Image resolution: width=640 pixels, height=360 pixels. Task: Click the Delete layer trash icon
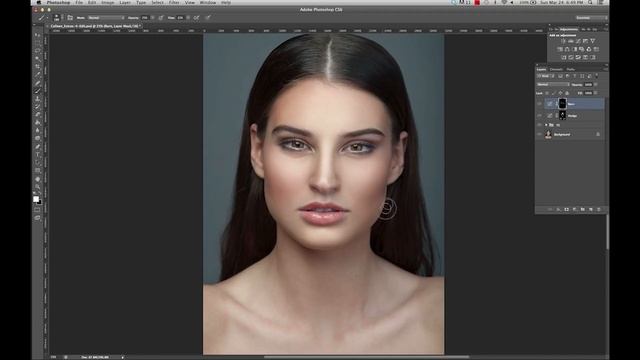(x=599, y=209)
